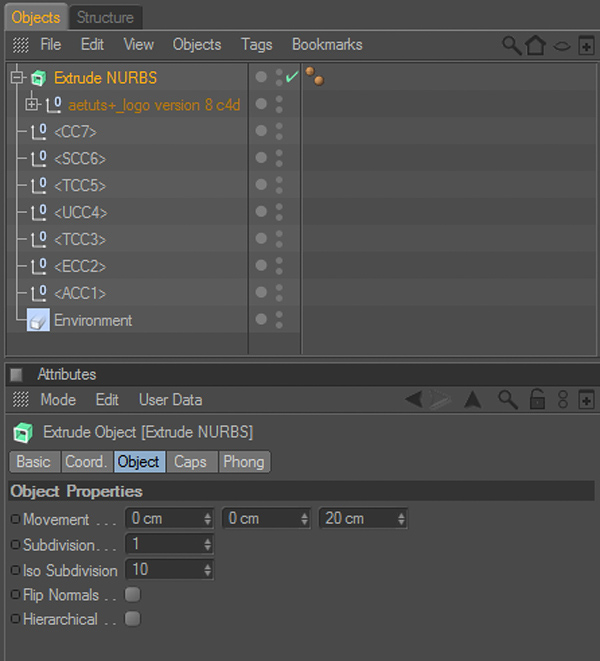Click the Attributes mode selection dots icon
This screenshot has width=600, height=661.
(x=563, y=400)
